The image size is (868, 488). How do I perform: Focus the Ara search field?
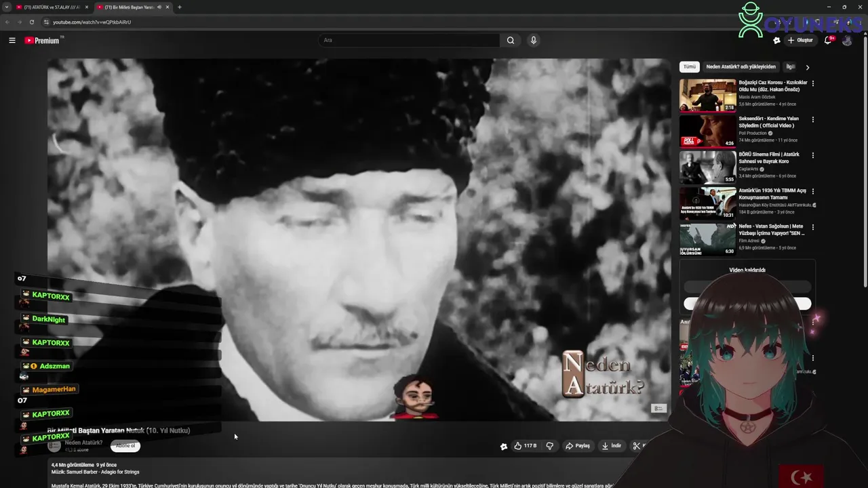409,41
